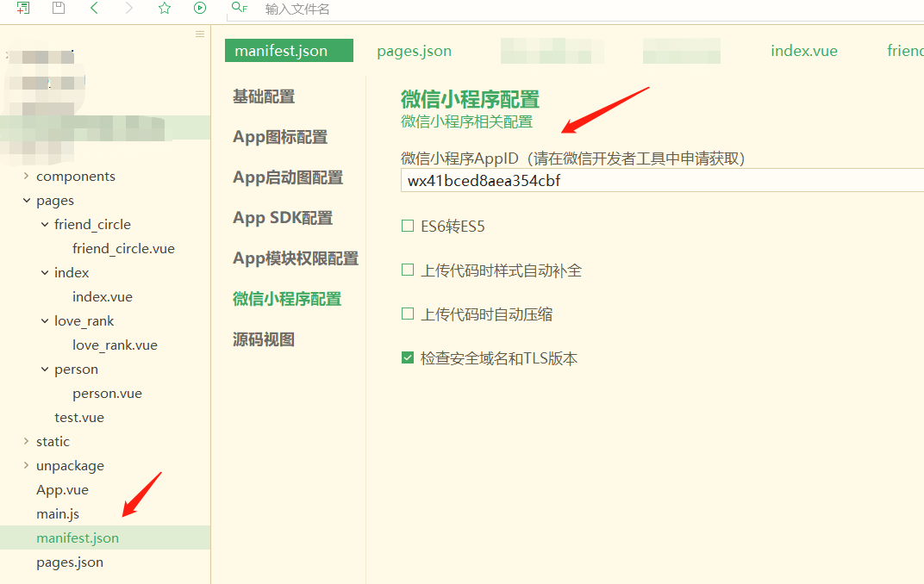Collapse the pages folder arrow
Image resolution: width=924 pixels, height=584 pixels.
click(26, 200)
